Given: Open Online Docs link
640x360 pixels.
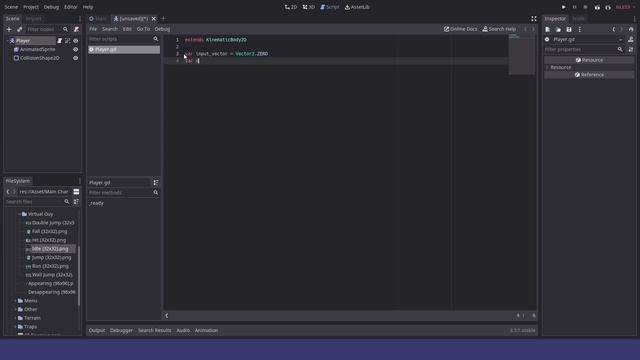Looking at the screenshot, I should coord(460,29).
